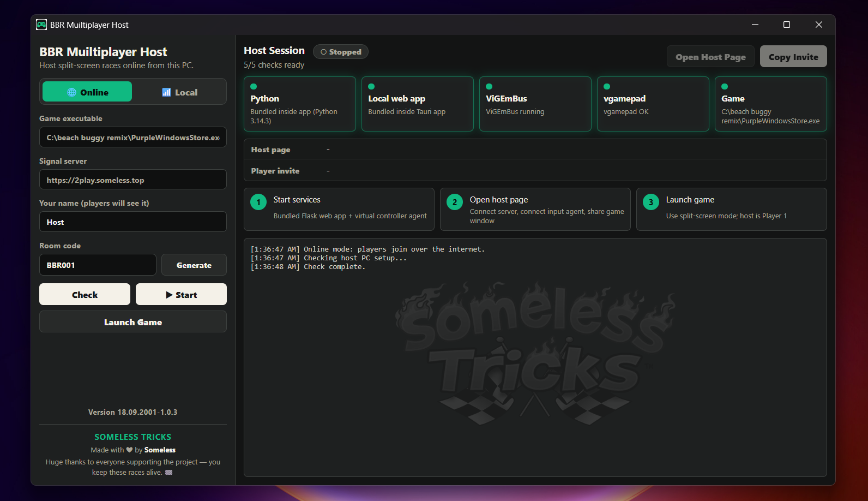The image size is (868, 501).
Task: Click the chart icon on Local tab
Action: click(x=166, y=92)
